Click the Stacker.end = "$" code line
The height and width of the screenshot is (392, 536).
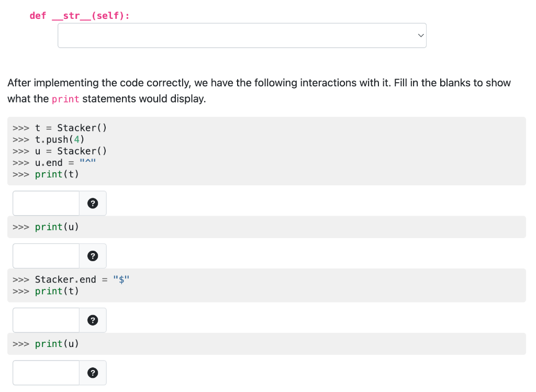(82, 279)
